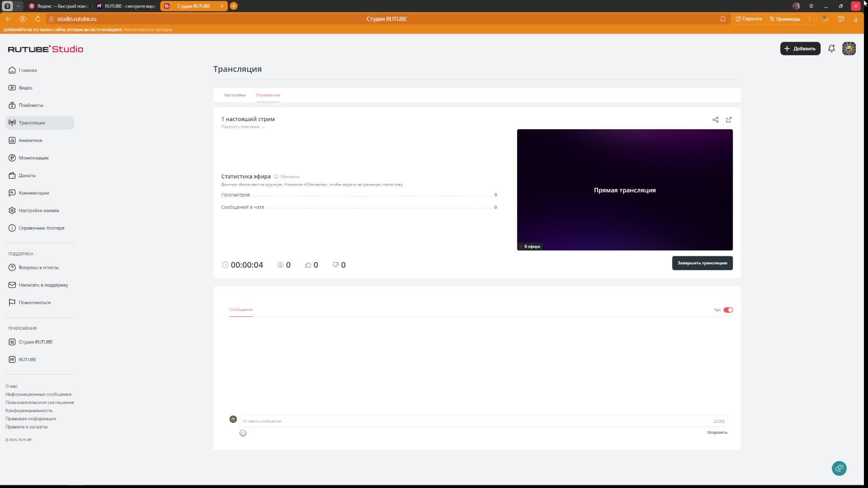Open browser three-dot menu near Промокоды

point(810,19)
